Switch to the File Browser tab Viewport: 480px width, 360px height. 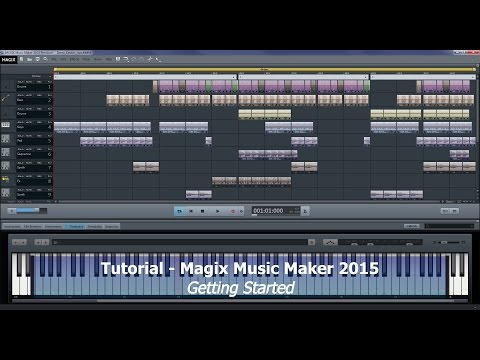pos(33,226)
